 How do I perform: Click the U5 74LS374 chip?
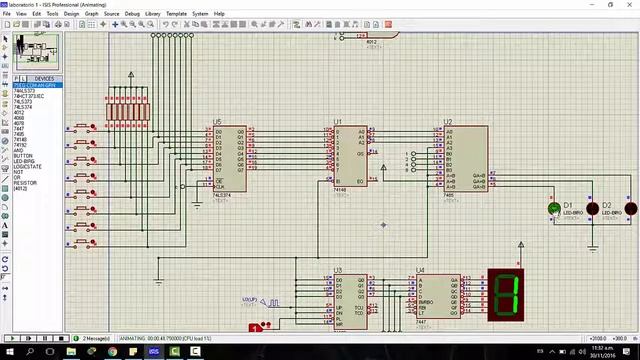tap(230, 159)
